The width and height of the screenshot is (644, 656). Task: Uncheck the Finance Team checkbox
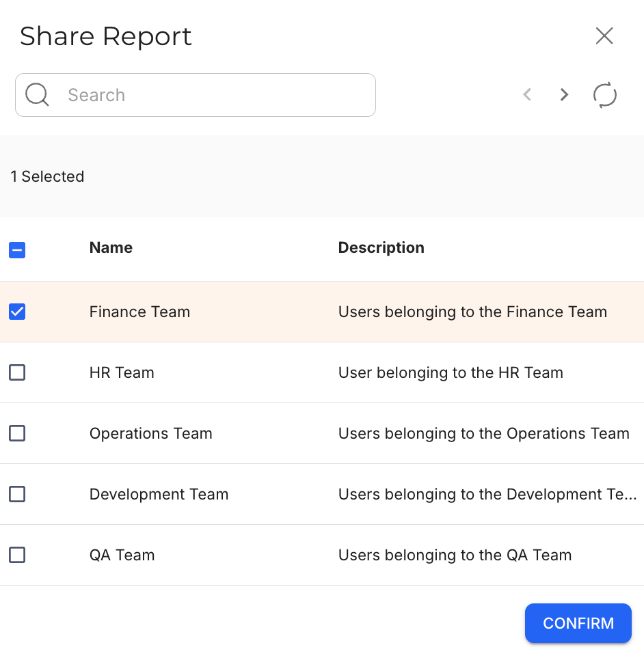point(17,312)
